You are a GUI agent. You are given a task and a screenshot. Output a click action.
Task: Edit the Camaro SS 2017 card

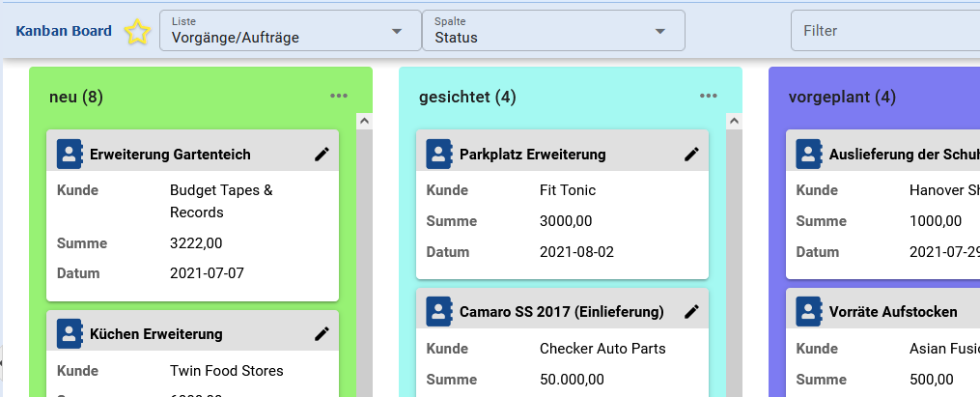pyautogui.click(x=692, y=311)
